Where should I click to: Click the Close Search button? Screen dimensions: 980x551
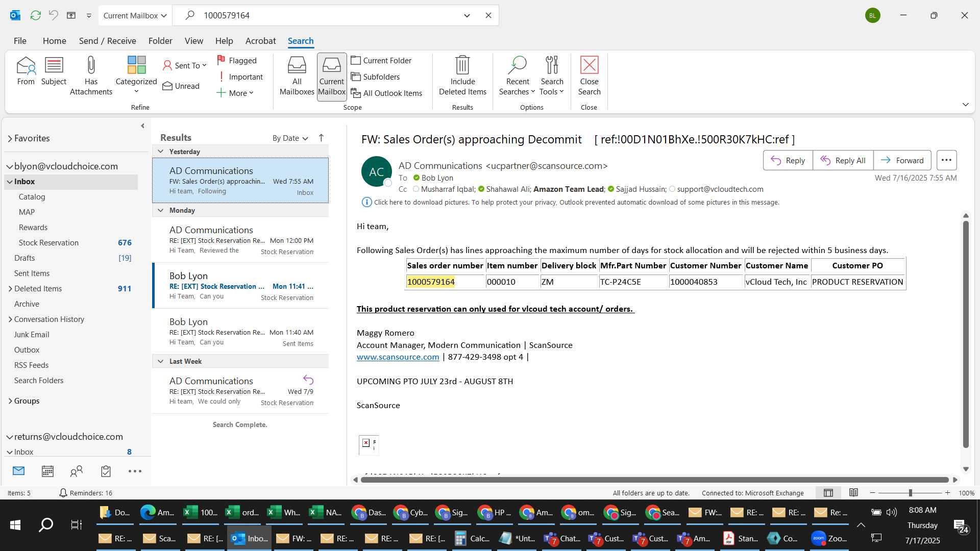pos(589,76)
